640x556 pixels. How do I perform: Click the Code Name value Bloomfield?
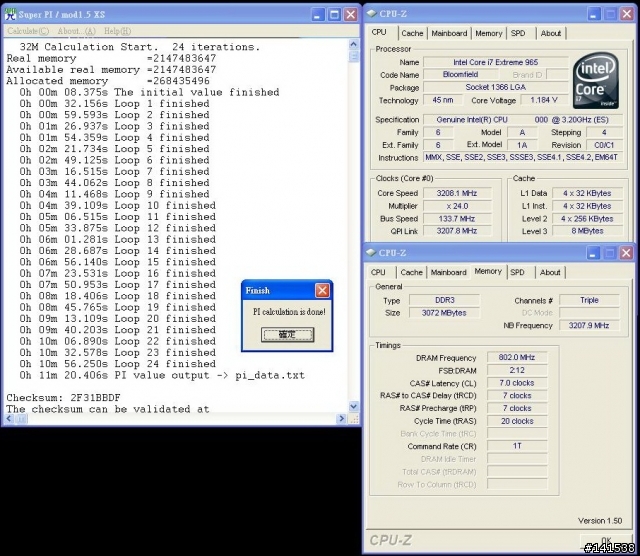click(460, 74)
